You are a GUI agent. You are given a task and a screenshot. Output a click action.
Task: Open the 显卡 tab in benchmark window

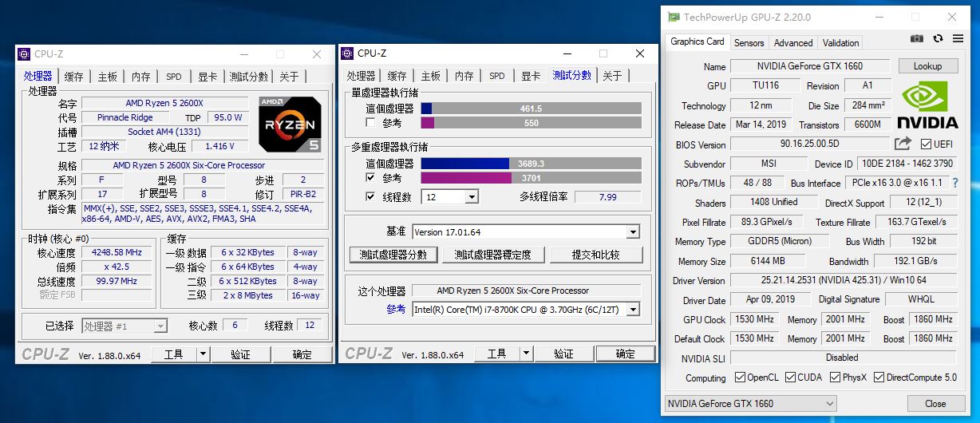click(531, 76)
